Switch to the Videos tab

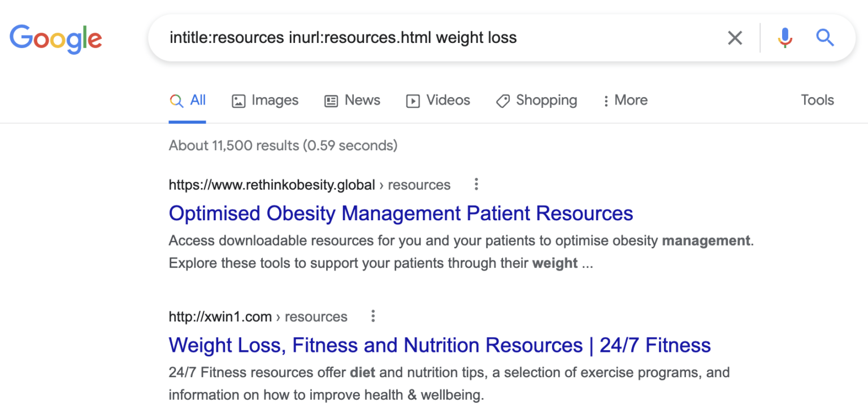pyautogui.click(x=448, y=101)
